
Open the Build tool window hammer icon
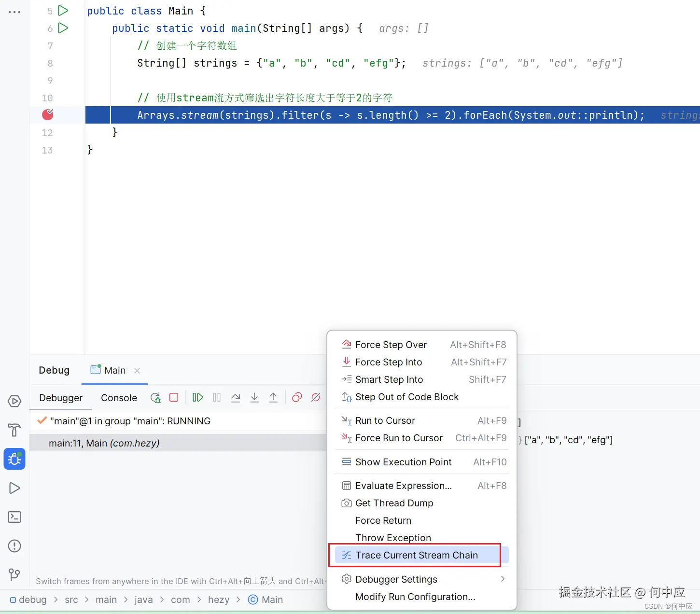point(14,430)
